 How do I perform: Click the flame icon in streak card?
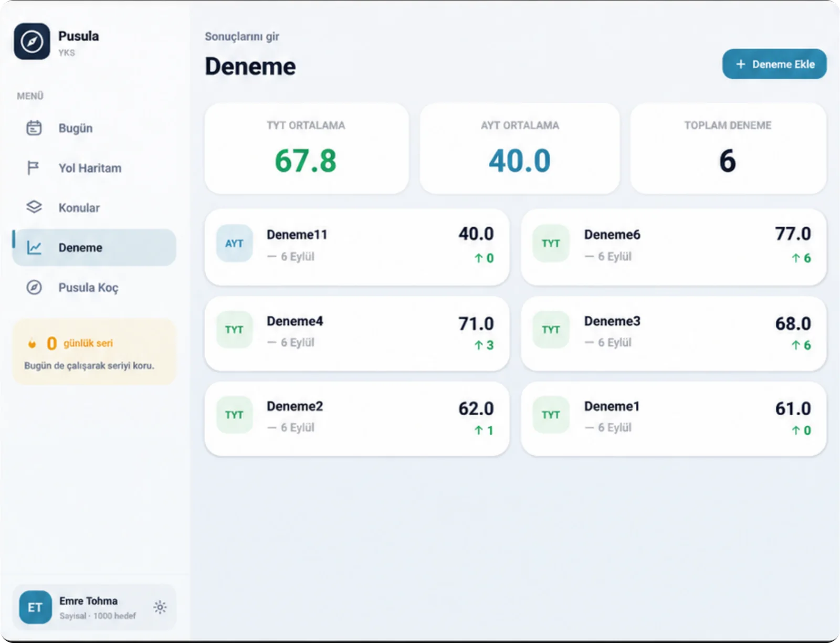[x=33, y=344]
